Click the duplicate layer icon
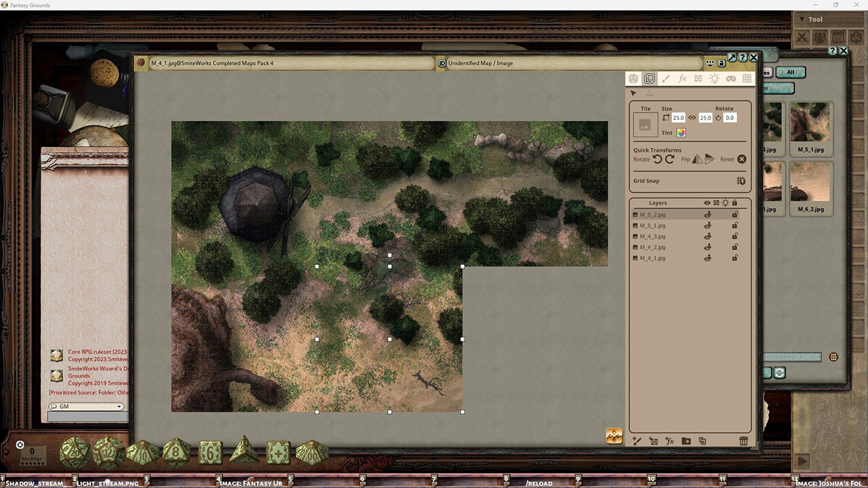The width and height of the screenshot is (868, 488). click(702, 441)
